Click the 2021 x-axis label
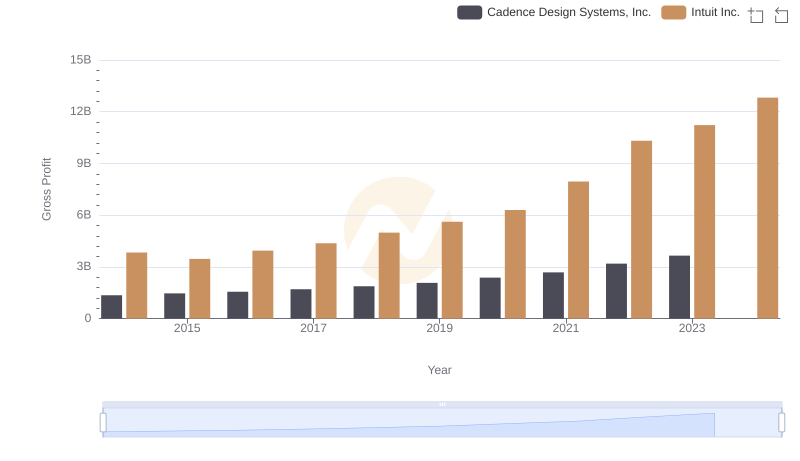The width and height of the screenshot is (800, 461). click(566, 328)
